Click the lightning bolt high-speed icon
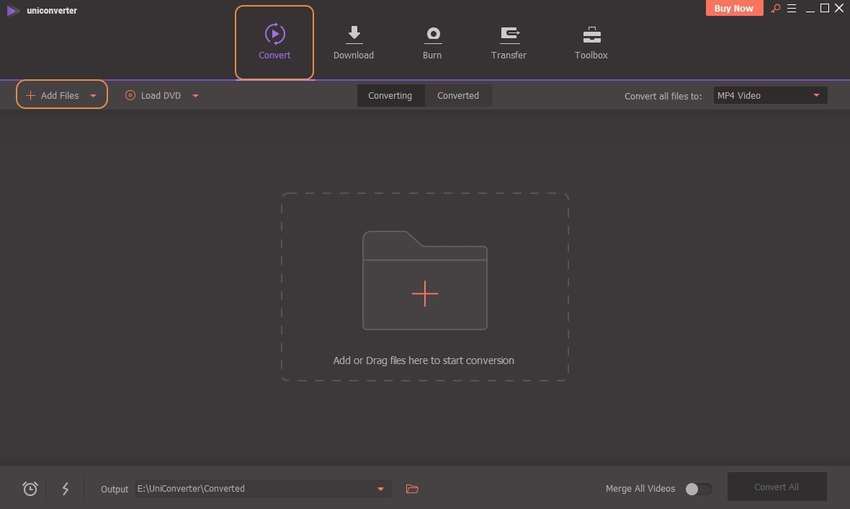 pyautogui.click(x=66, y=489)
